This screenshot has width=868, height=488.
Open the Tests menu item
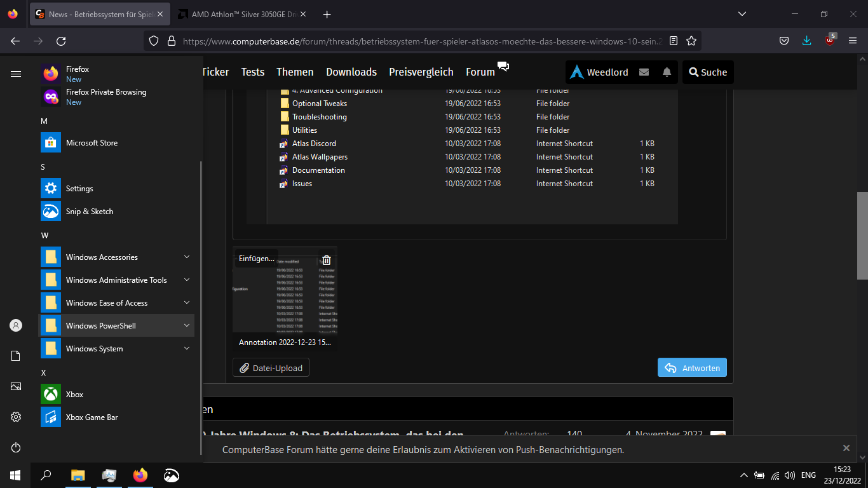(253, 72)
